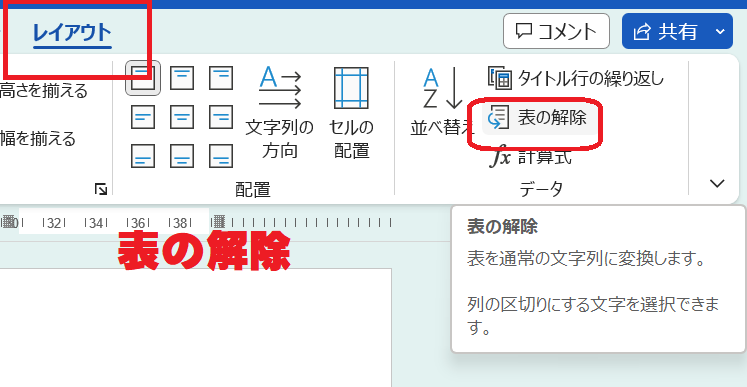This screenshot has width=747, height=387.
Task: Change 文字列の方向 text direction
Action: coord(280,112)
